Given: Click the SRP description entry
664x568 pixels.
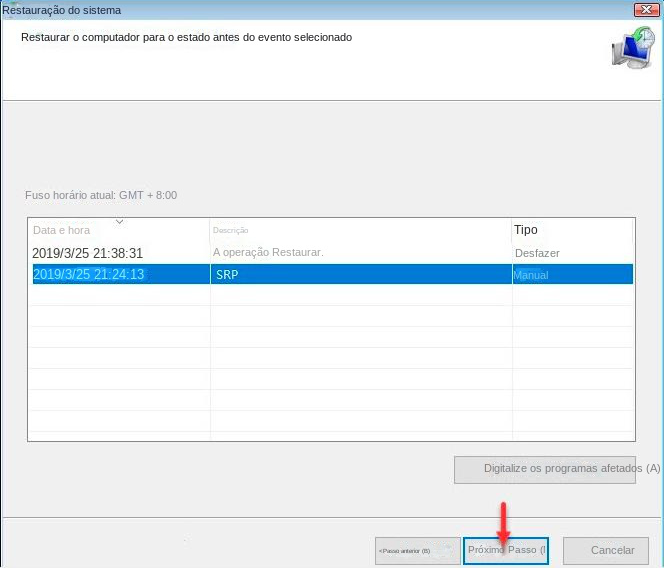Looking at the screenshot, I should 227,274.
